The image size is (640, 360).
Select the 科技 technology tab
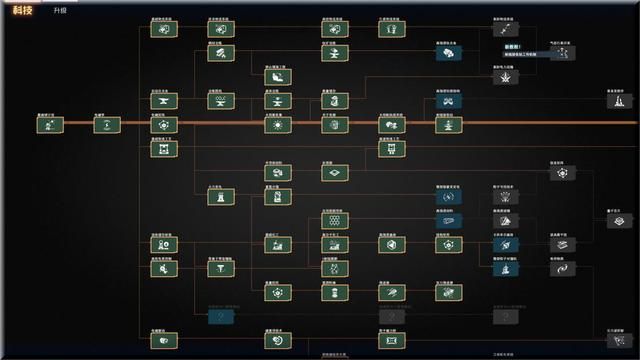coord(22,10)
